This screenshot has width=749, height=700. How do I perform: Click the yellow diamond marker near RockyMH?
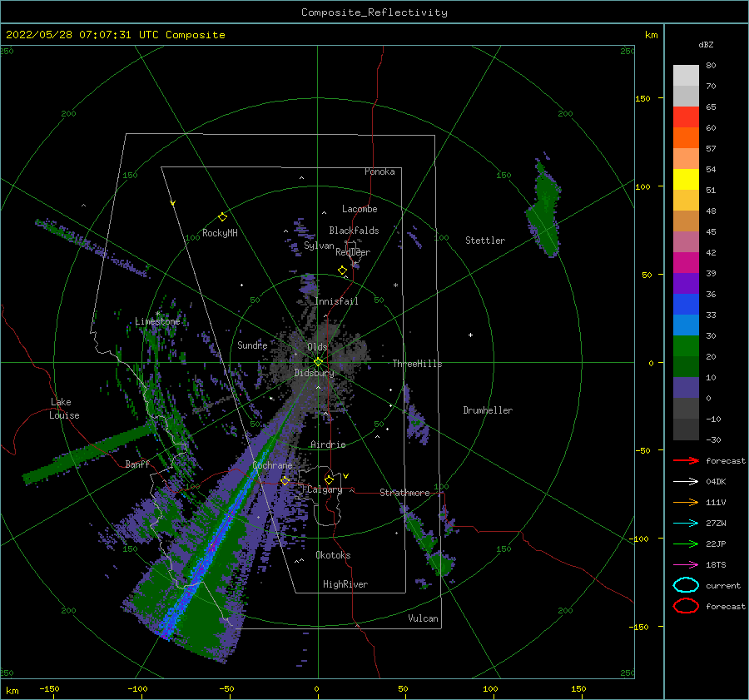tap(222, 217)
